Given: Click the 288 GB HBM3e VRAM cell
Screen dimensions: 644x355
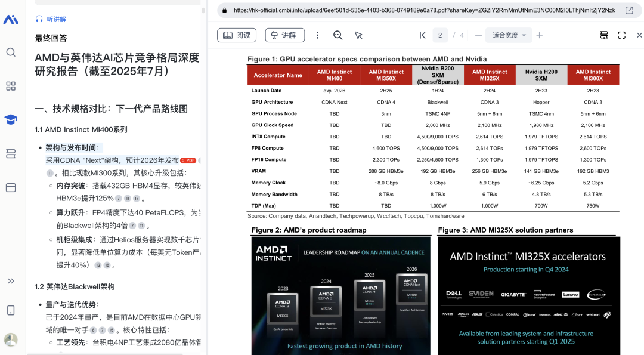Looking at the screenshot, I should tap(386, 171).
